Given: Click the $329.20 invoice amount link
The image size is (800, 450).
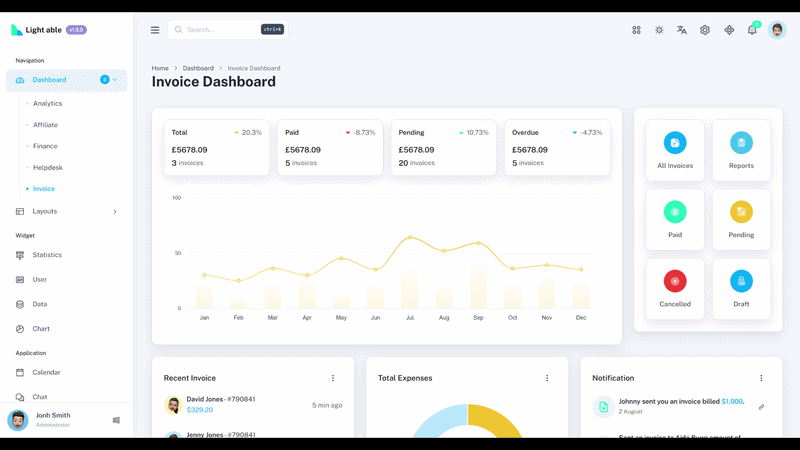Looking at the screenshot, I should pyautogui.click(x=199, y=410).
